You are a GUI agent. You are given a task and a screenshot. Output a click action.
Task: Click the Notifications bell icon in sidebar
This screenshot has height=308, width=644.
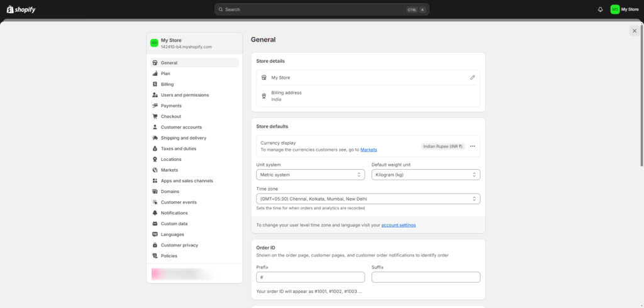tap(155, 212)
